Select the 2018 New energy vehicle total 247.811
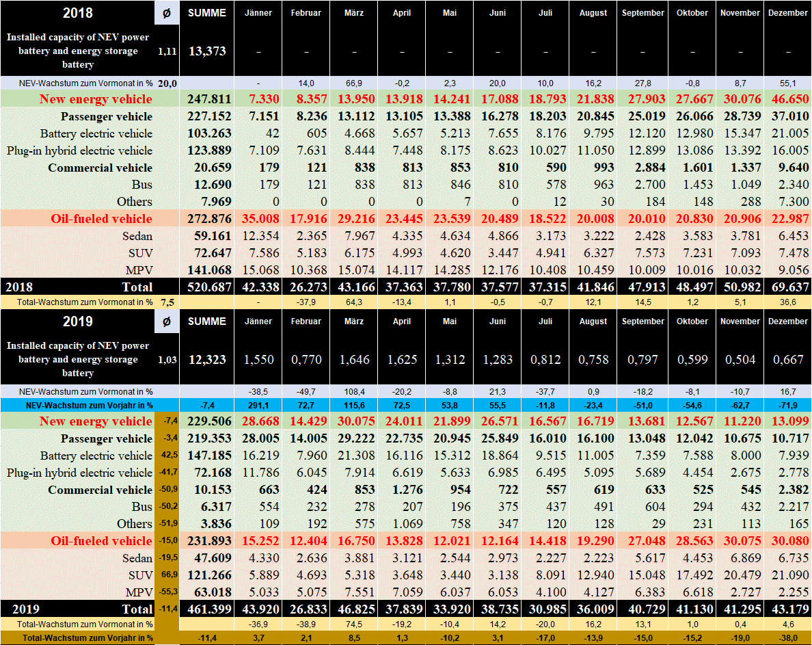Viewport: 812px width, 645px height. coord(206,99)
